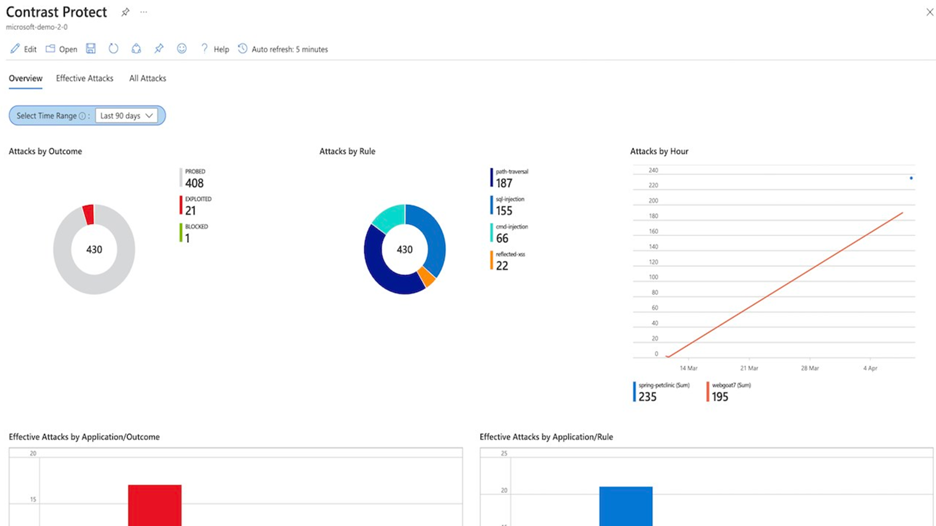Click the Share icon in toolbar
Viewport: 936px width, 526px height.
coord(136,49)
